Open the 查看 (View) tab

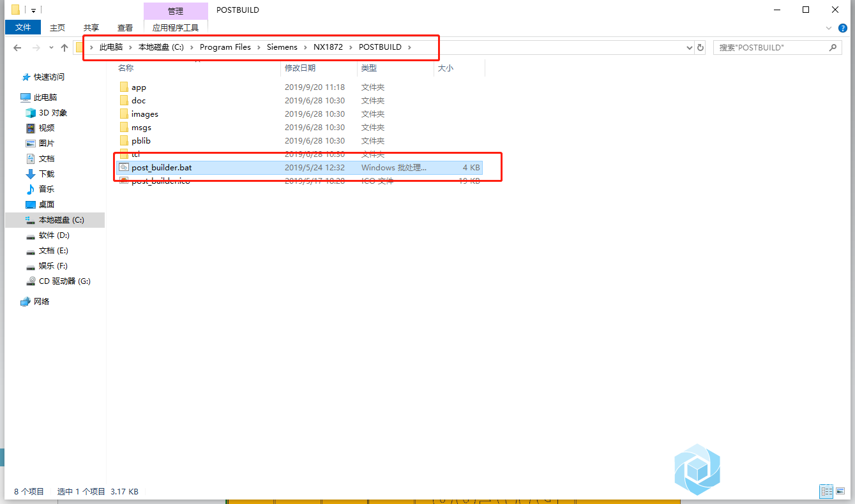click(x=125, y=27)
